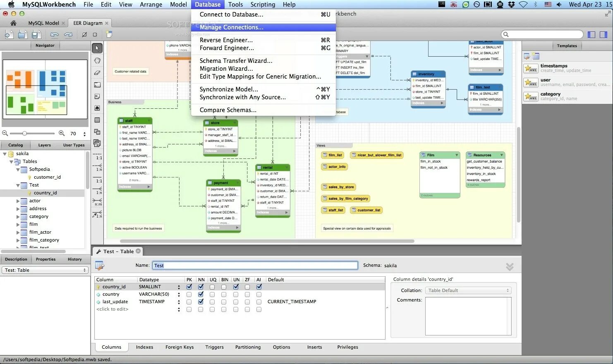Open the Scripting menu
613x364 pixels.
263,5
